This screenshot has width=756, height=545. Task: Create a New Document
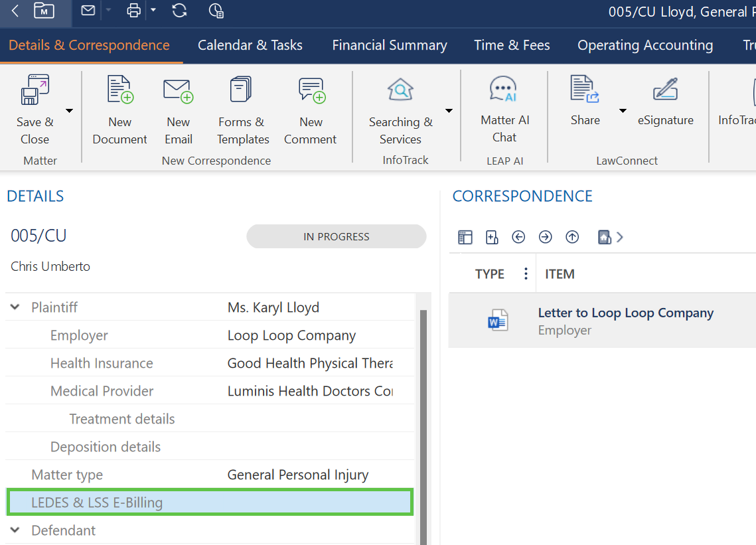(120, 90)
